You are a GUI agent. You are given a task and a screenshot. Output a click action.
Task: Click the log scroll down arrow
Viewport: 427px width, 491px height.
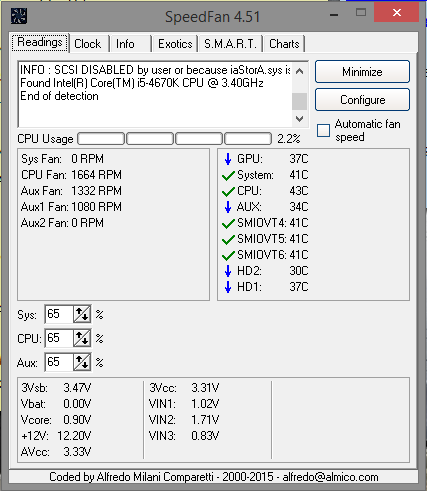[299, 119]
